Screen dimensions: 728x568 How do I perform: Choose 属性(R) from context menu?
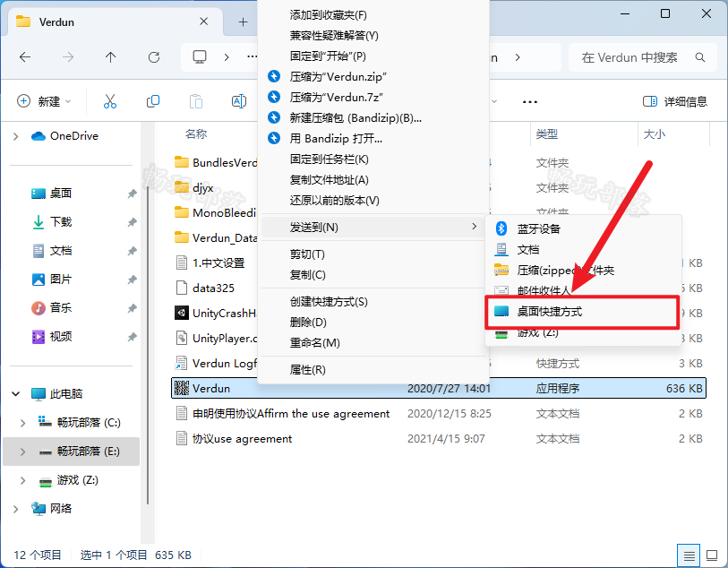[x=373, y=370]
